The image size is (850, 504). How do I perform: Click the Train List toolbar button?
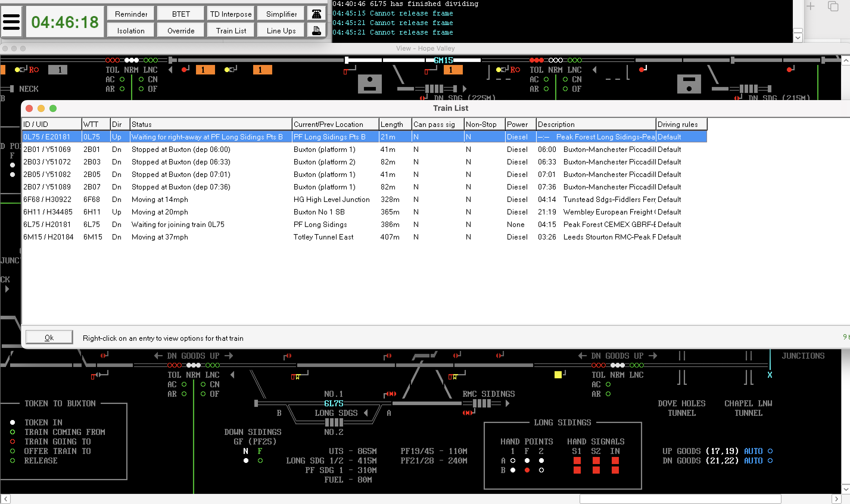pyautogui.click(x=231, y=31)
